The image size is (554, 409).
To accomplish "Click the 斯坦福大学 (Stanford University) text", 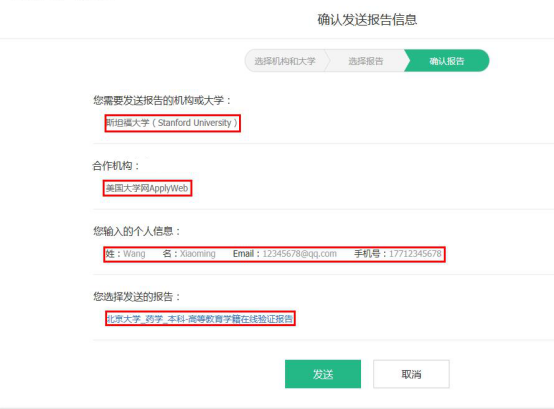I will 172,123.
